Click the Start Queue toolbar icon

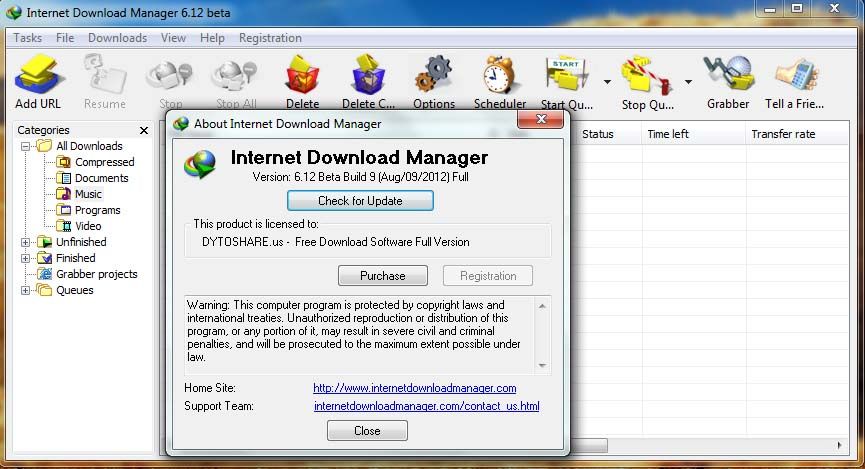pyautogui.click(x=566, y=74)
